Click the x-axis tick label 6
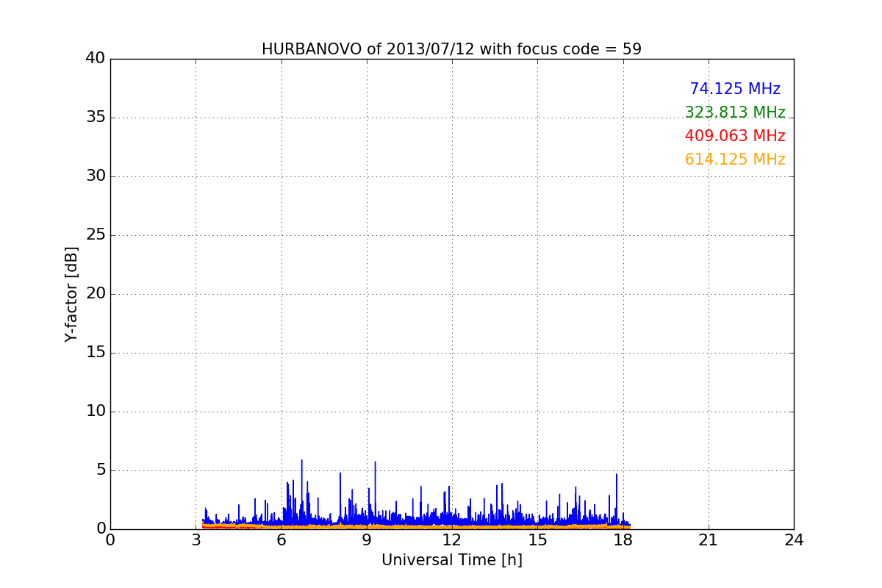882x588 pixels. click(281, 540)
